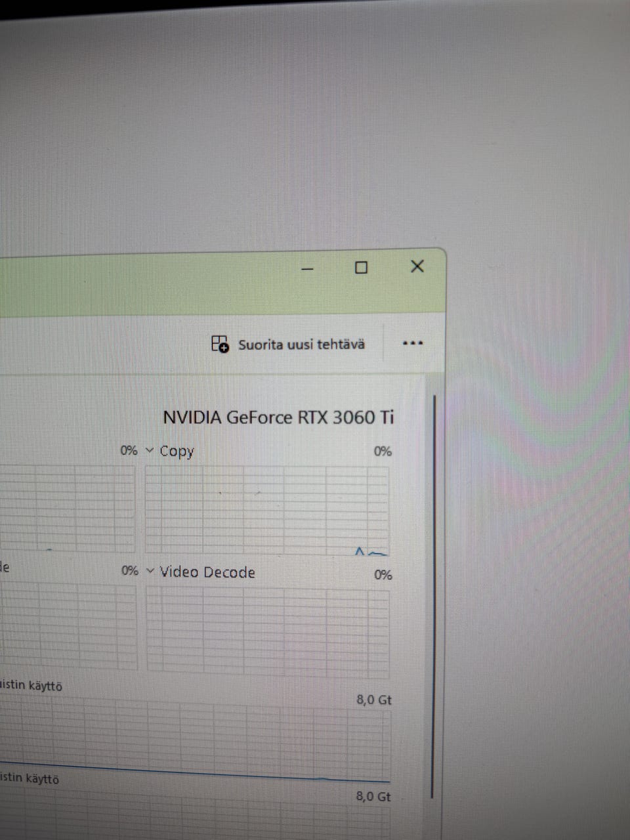Open the three-dots more options menu
630x840 pixels.
pyautogui.click(x=412, y=343)
